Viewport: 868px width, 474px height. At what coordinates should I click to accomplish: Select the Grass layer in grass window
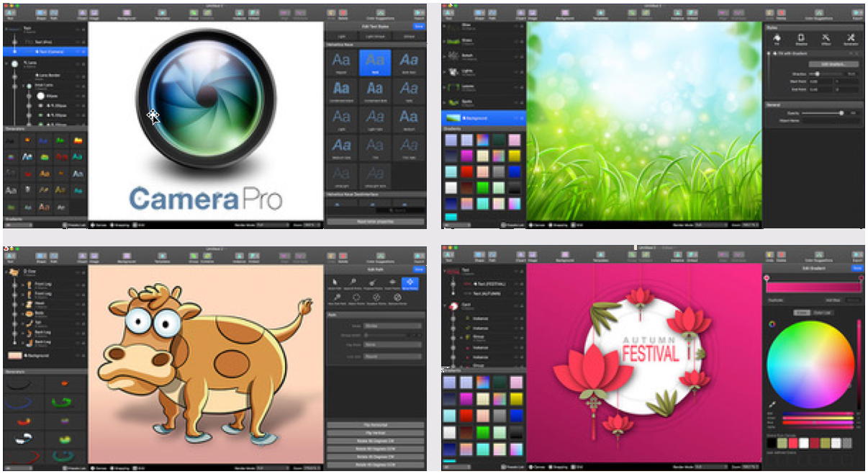[483, 42]
